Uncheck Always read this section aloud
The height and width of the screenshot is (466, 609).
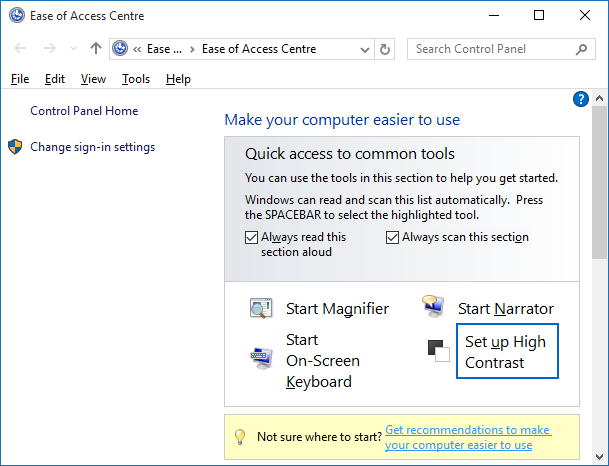[x=251, y=238]
